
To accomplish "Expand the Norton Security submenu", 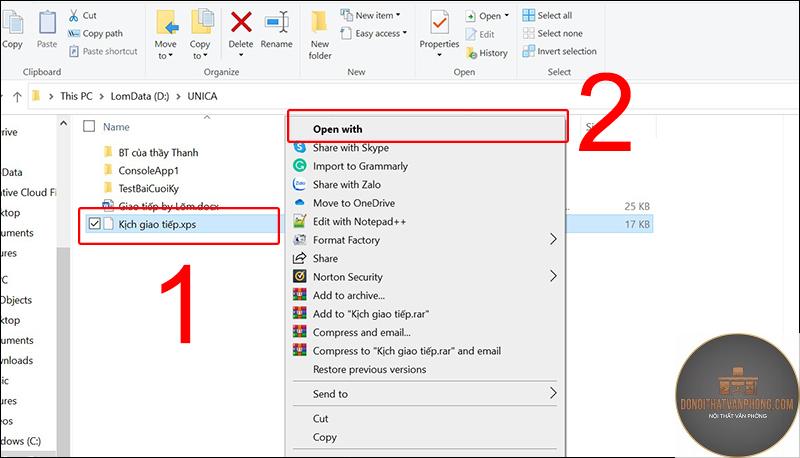I will pos(553,276).
